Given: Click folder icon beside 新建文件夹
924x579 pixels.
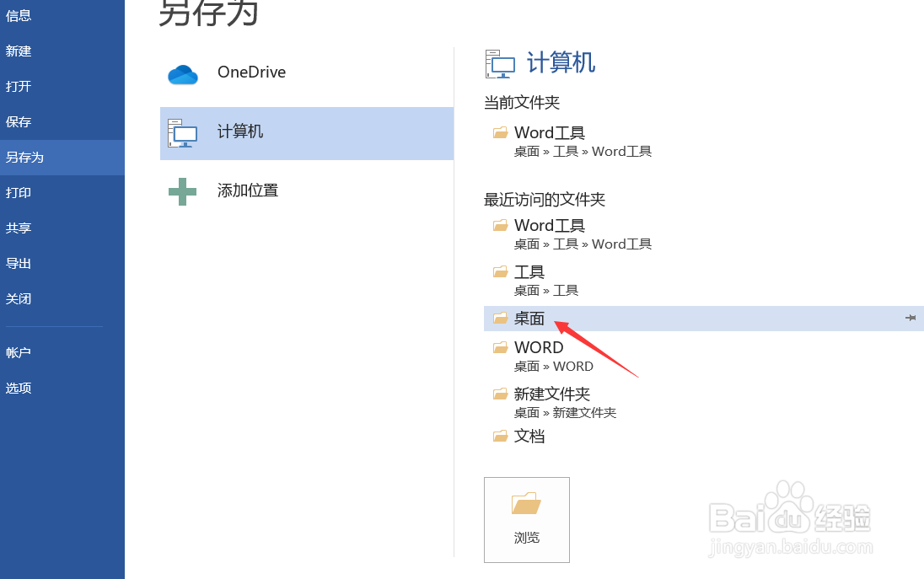Looking at the screenshot, I should [501, 394].
